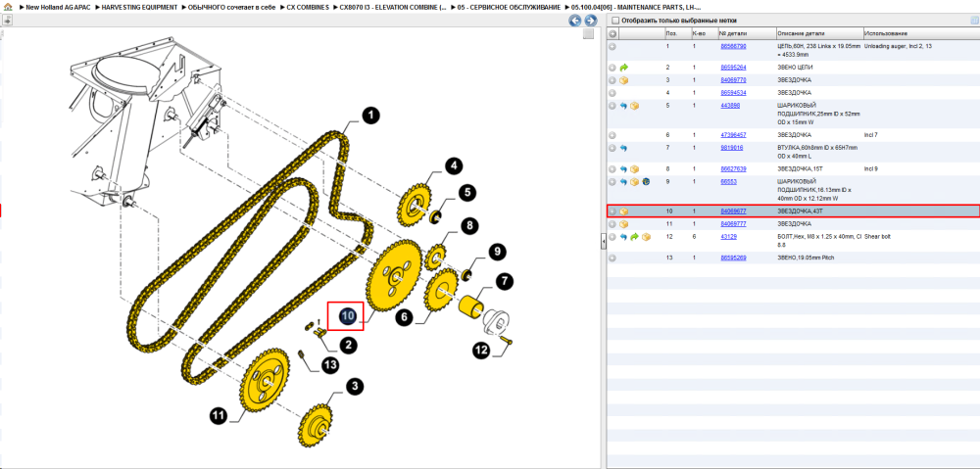This screenshot has height=469, width=980.
Task: Select callout 13 in the diagram
Action: coord(330,364)
